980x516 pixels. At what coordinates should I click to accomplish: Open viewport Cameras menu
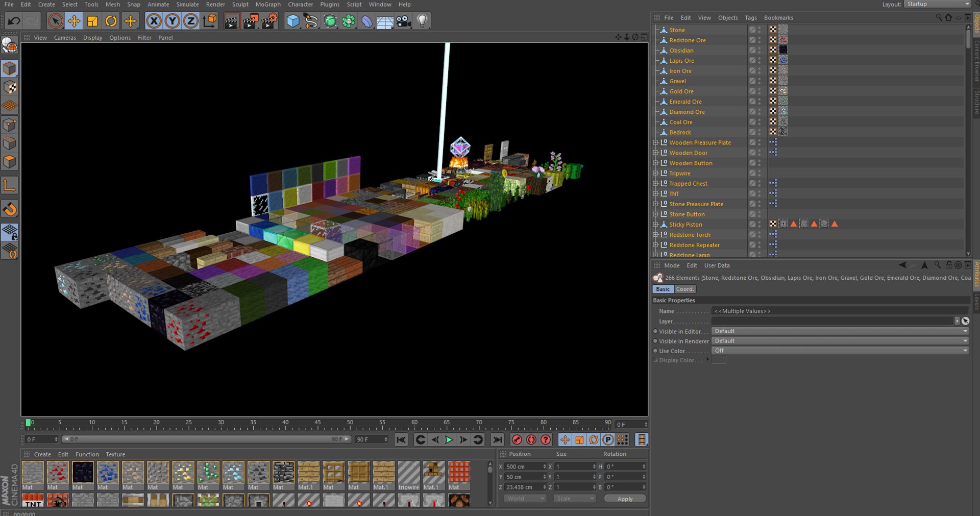tap(65, 37)
